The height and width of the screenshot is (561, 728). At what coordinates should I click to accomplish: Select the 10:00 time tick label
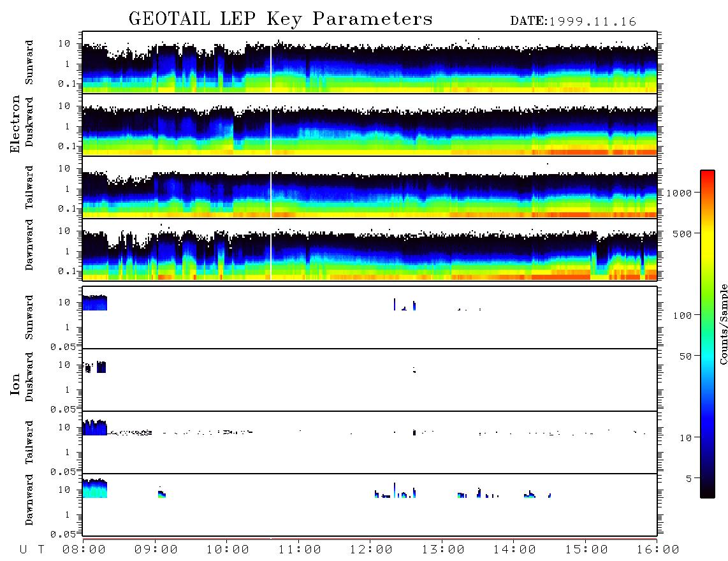pyautogui.click(x=228, y=550)
